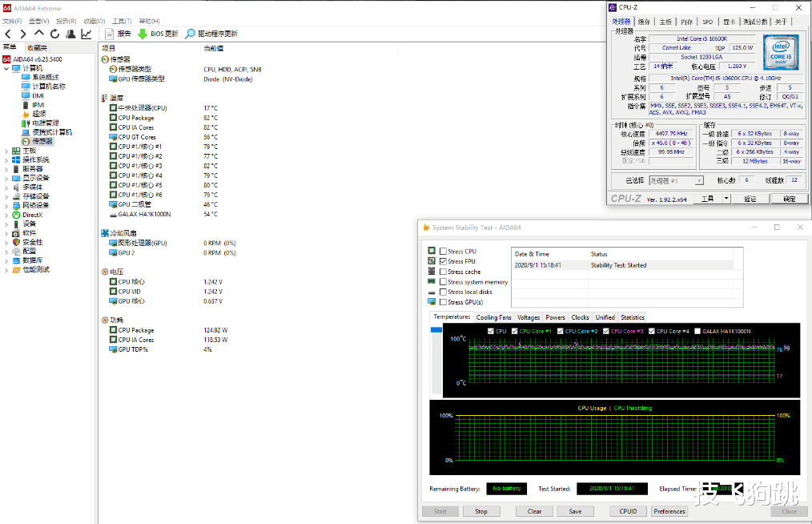Switch to Cooling Fans tab in Stability Test

[493, 317]
